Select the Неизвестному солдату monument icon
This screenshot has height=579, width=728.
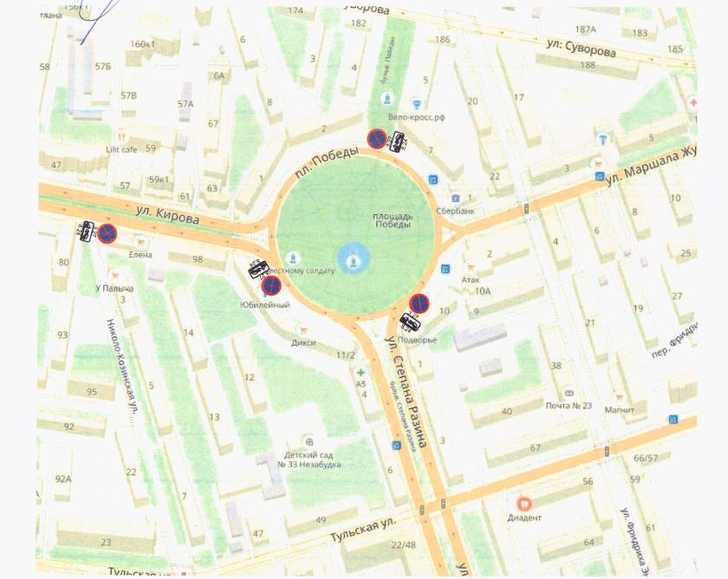[293, 258]
